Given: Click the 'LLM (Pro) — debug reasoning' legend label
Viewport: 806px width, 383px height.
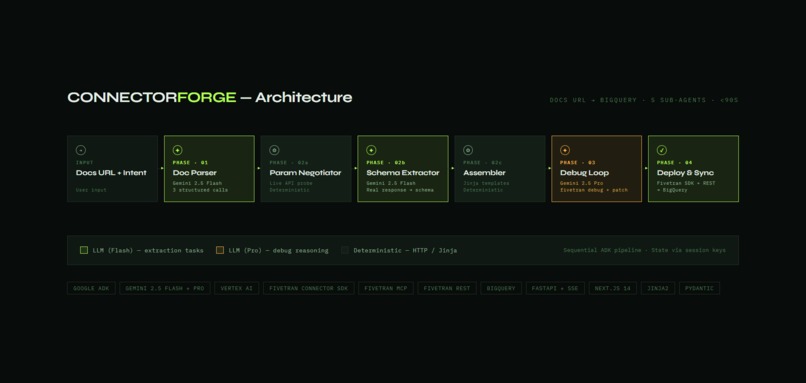Looking at the screenshot, I should click(279, 250).
